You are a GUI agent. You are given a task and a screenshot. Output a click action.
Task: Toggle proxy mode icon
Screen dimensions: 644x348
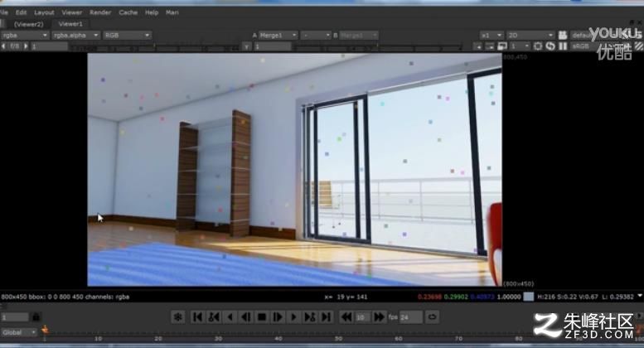click(x=502, y=46)
